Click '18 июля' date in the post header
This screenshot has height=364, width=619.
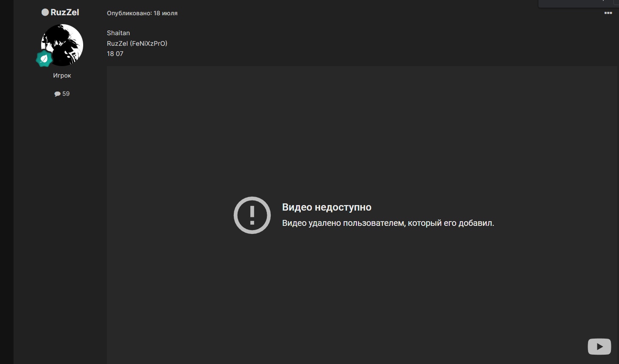165,13
